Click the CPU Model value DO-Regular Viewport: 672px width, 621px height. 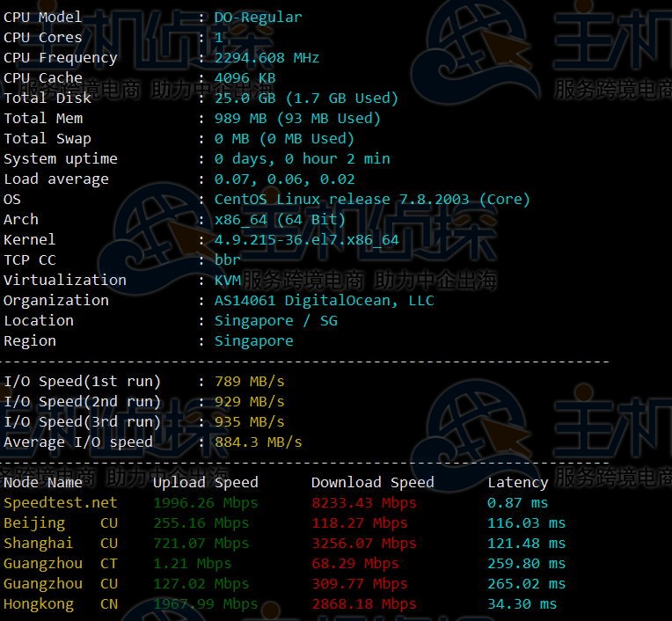[x=258, y=17]
